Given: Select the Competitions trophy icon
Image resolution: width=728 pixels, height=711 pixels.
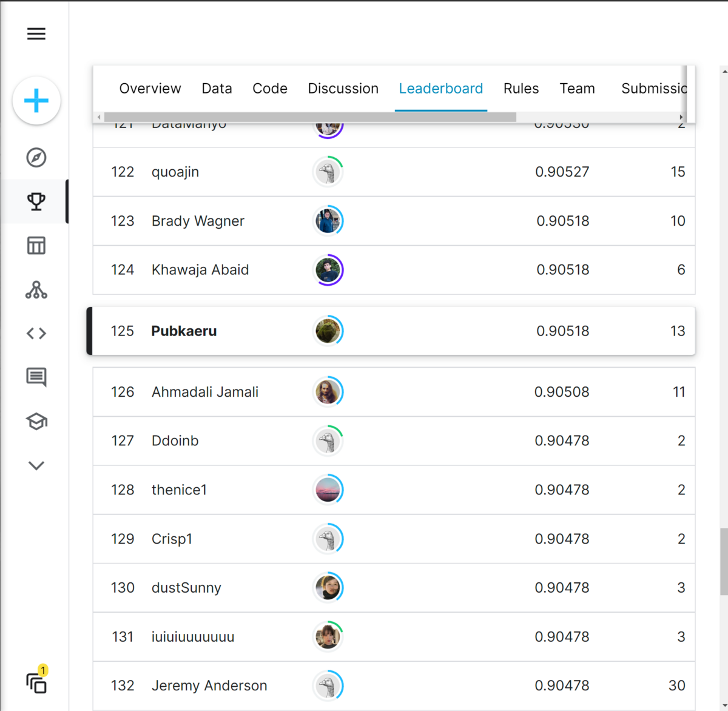Looking at the screenshot, I should (x=36, y=201).
